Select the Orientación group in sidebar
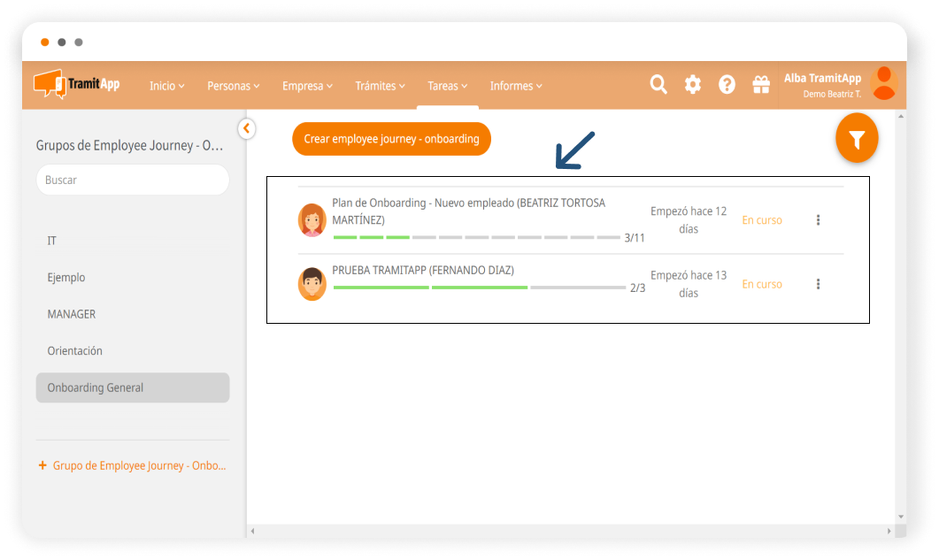Viewport: 939px width, 560px height. 75,351
